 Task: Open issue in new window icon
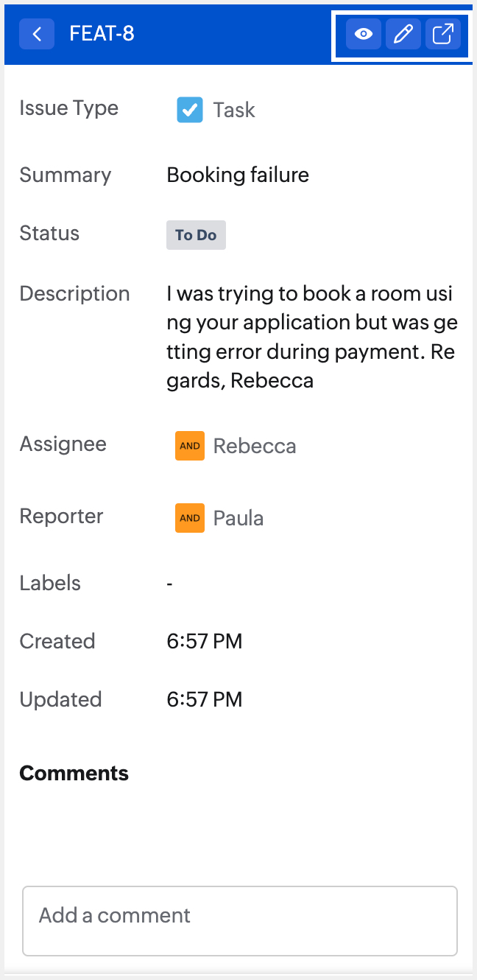click(442, 35)
